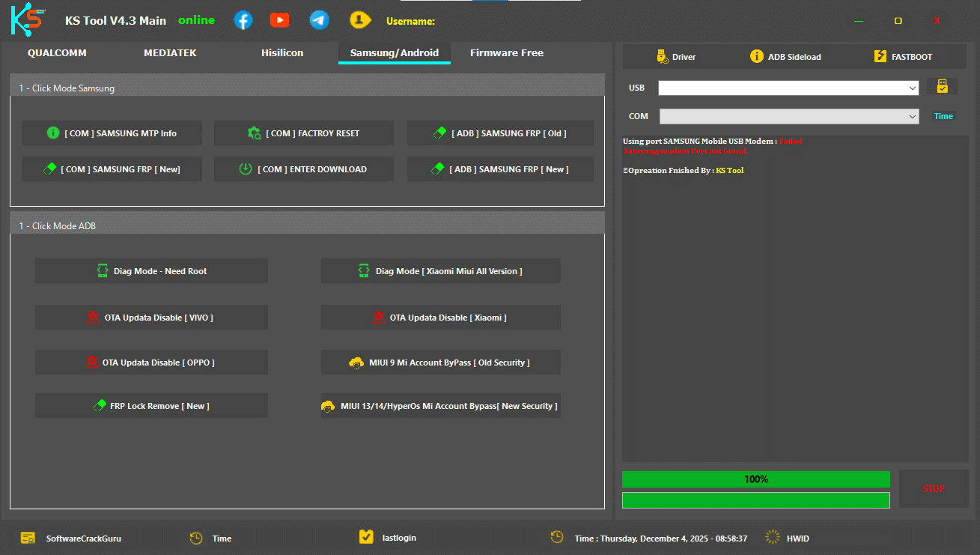Switch to the QUALCOMM tab
Image resolution: width=980 pixels, height=555 pixels.
tap(57, 53)
